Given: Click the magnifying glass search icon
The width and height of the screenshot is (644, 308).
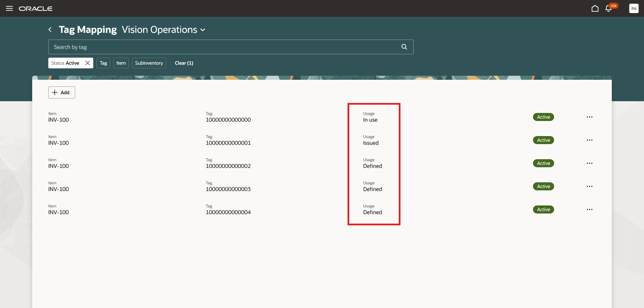Looking at the screenshot, I should (404, 47).
